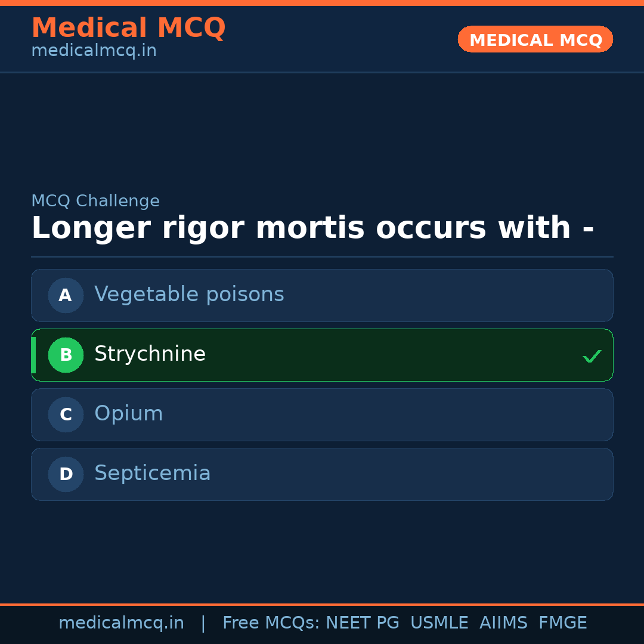This screenshot has height=644, width=644.
Task: Click the orange MEDICAL MCQ badge
Action: [535, 39]
